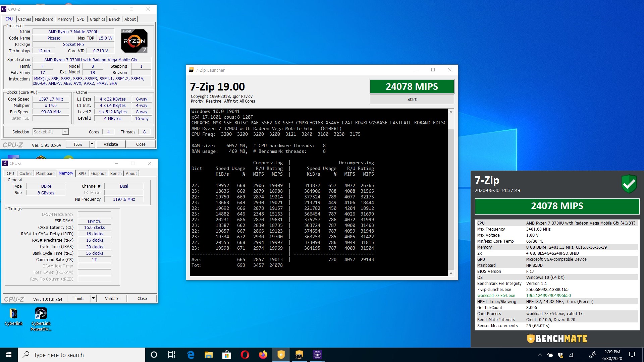Click top CPU-Z window title icon
Viewport: 644px width, 362px height.
point(4,9)
